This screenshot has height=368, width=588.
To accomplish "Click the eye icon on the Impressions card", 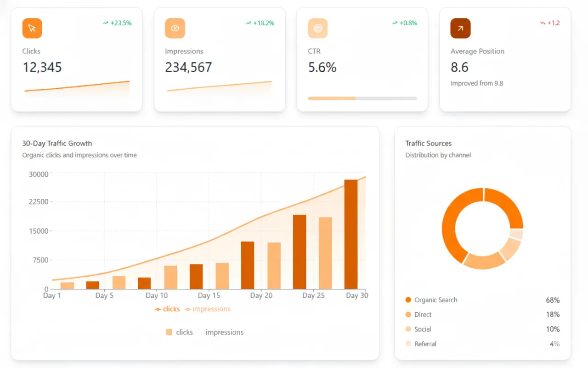I will tap(175, 29).
